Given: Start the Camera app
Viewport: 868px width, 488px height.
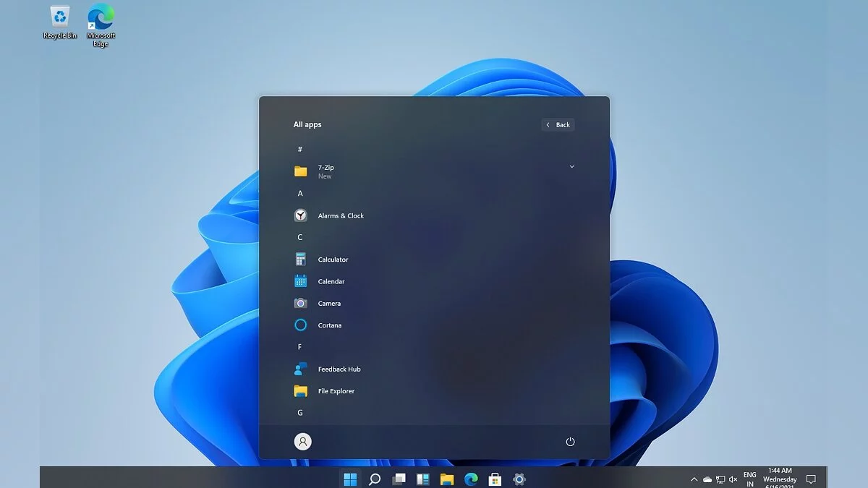Looking at the screenshot, I should [329, 304].
